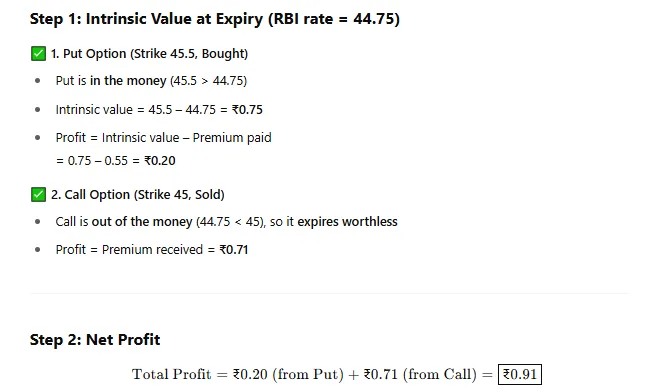Click the bold text 'in the money'

[x=128, y=80]
